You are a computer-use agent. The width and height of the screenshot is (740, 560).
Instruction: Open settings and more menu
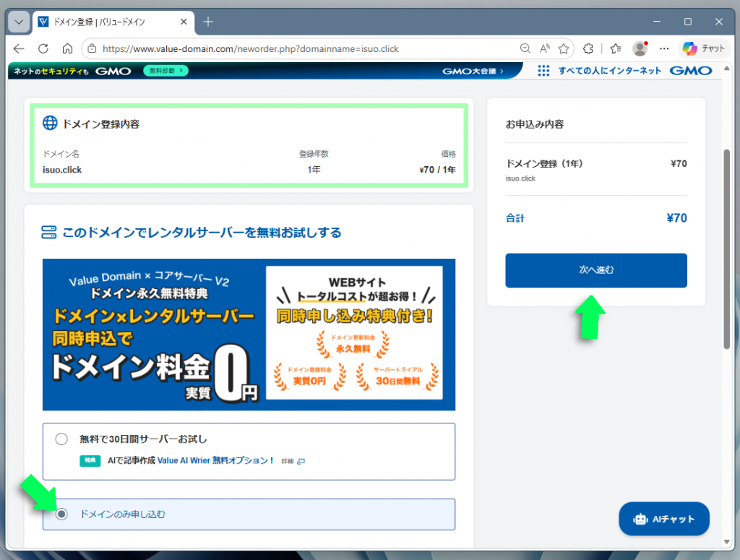(664, 48)
